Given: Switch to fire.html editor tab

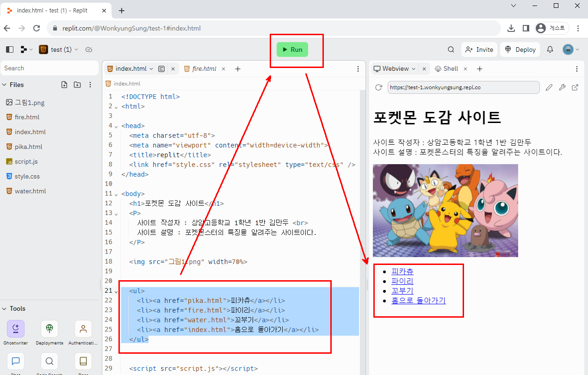Looking at the screenshot, I should pyautogui.click(x=204, y=68).
